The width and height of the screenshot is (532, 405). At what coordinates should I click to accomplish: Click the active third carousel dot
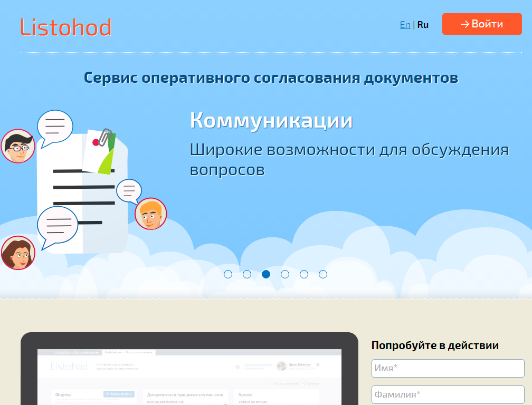(x=266, y=274)
